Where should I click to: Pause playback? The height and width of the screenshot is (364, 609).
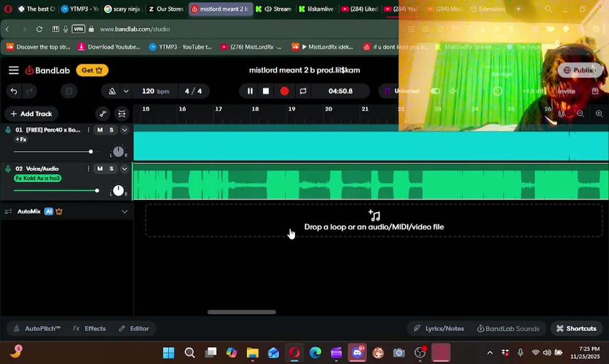click(250, 91)
